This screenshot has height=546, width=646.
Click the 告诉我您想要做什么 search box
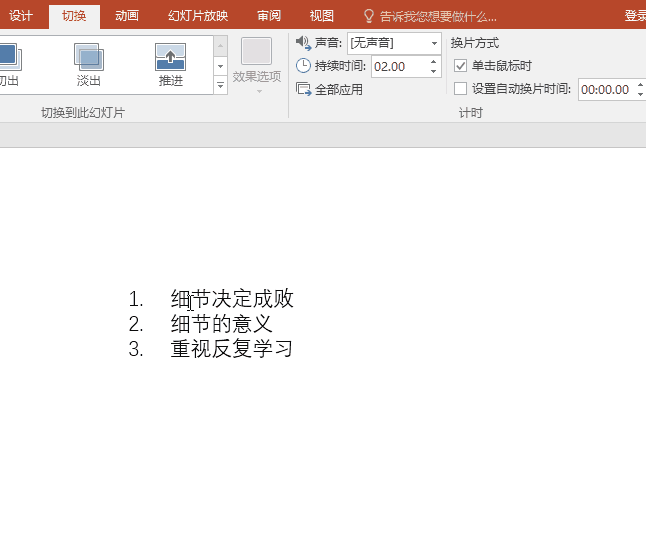point(438,16)
